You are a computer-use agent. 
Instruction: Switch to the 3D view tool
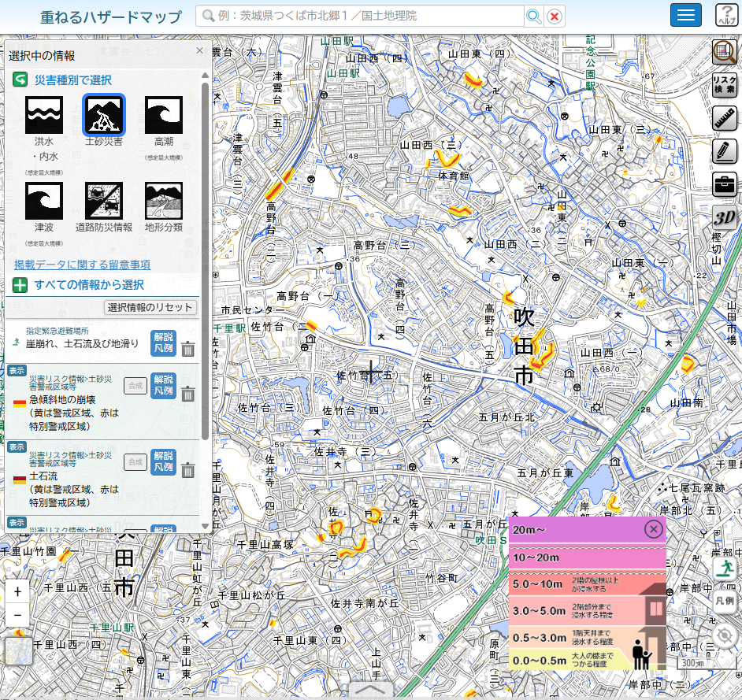(x=724, y=217)
